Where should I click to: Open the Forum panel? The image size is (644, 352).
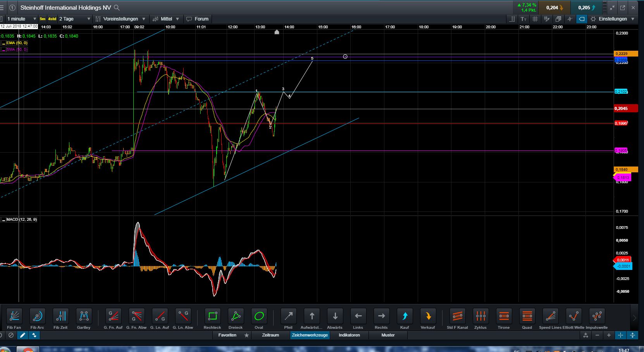click(x=198, y=19)
